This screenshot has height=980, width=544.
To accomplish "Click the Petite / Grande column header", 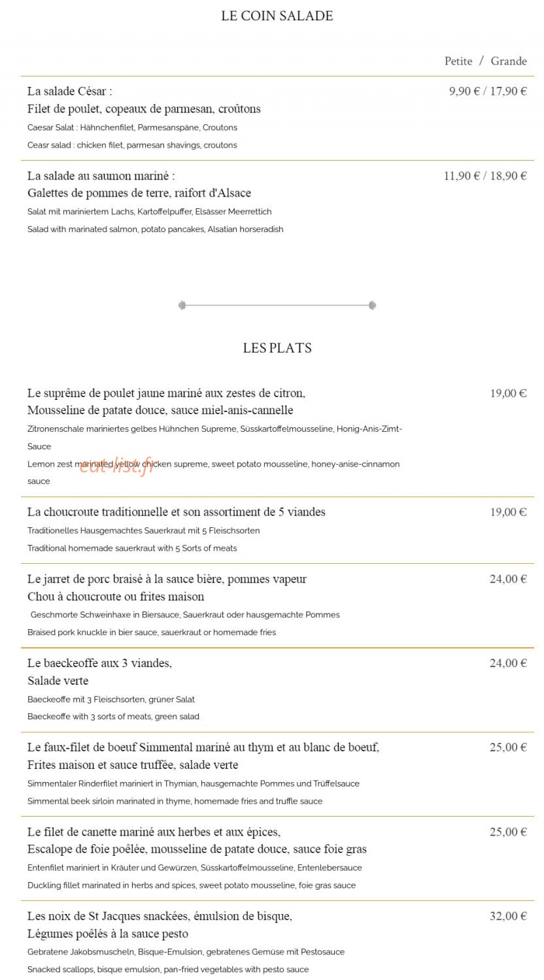I will (x=486, y=61).
